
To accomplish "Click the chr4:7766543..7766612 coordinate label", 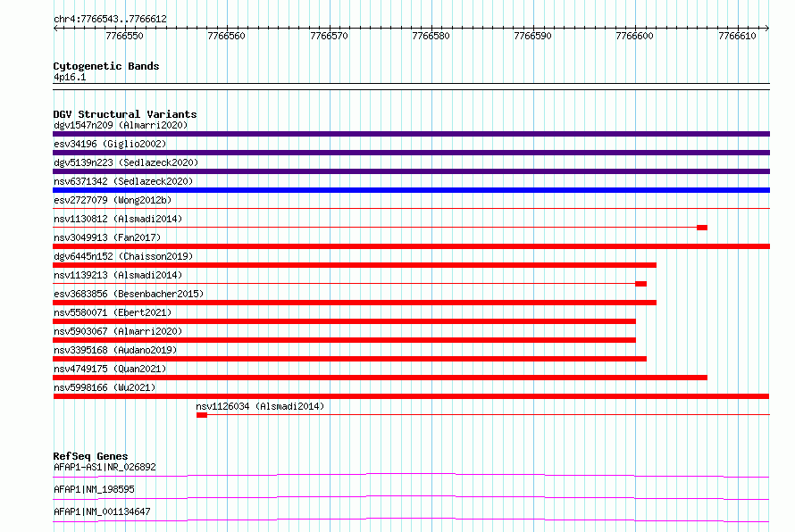I will coord(110,19).
